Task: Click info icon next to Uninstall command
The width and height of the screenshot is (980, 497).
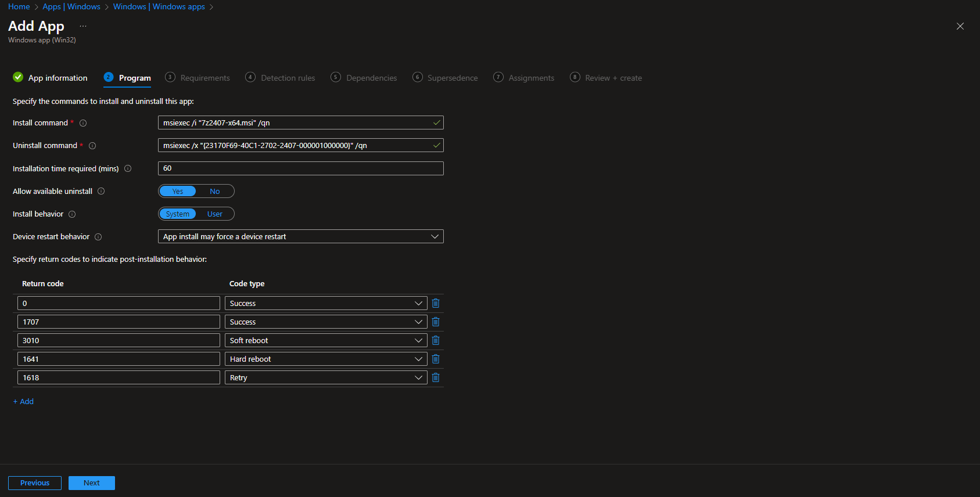Action: coord(92,146)
